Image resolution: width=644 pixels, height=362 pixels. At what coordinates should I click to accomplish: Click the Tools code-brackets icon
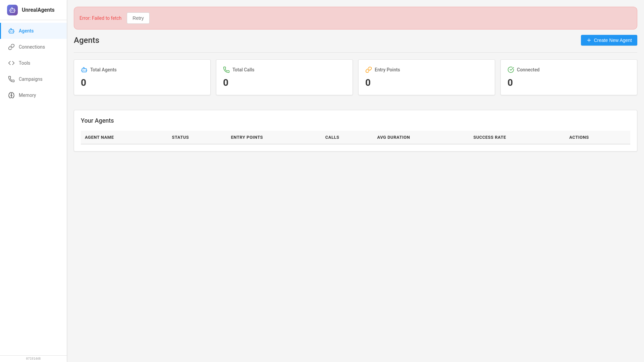coord(11,63)
